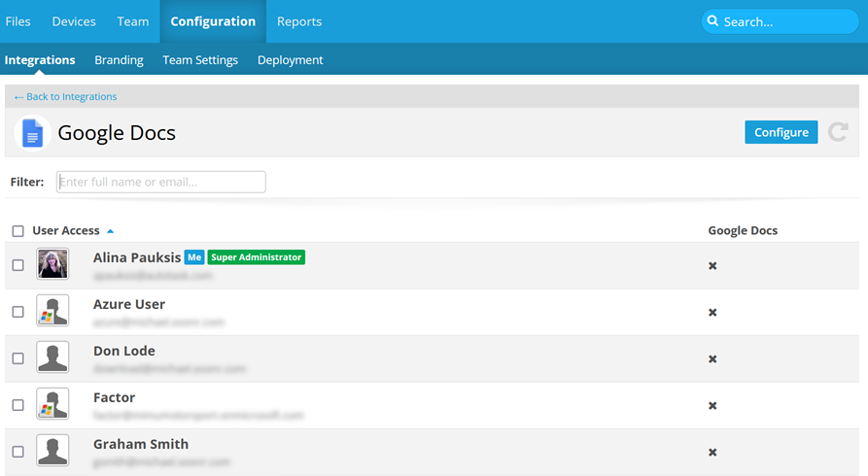
Task: Click Don Lode's silhouette avatar
Action: pyautogui.click(x=52, y=357)
